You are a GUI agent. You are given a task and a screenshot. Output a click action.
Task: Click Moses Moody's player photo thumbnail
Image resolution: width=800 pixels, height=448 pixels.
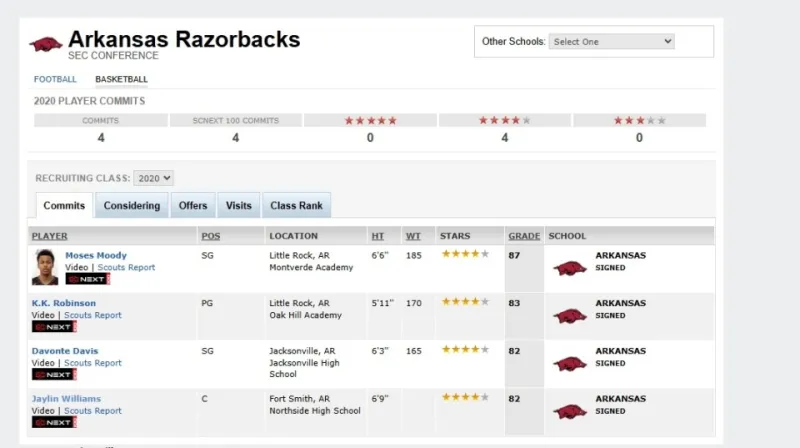[x=45, y=266]
